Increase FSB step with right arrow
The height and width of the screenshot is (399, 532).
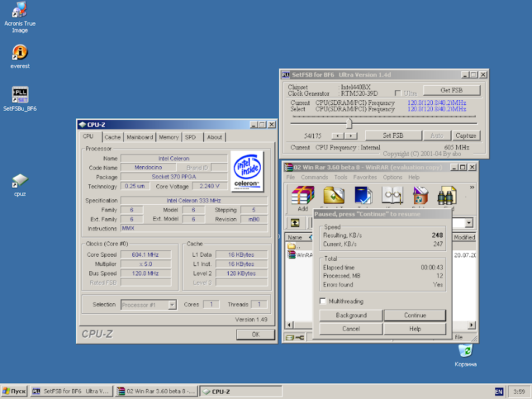click(351, 136)
